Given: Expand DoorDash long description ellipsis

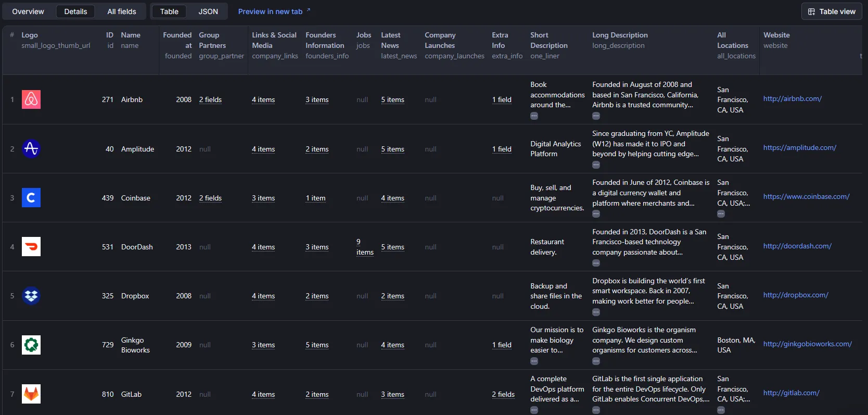Looking at the screenshot, I should [596, 263].
